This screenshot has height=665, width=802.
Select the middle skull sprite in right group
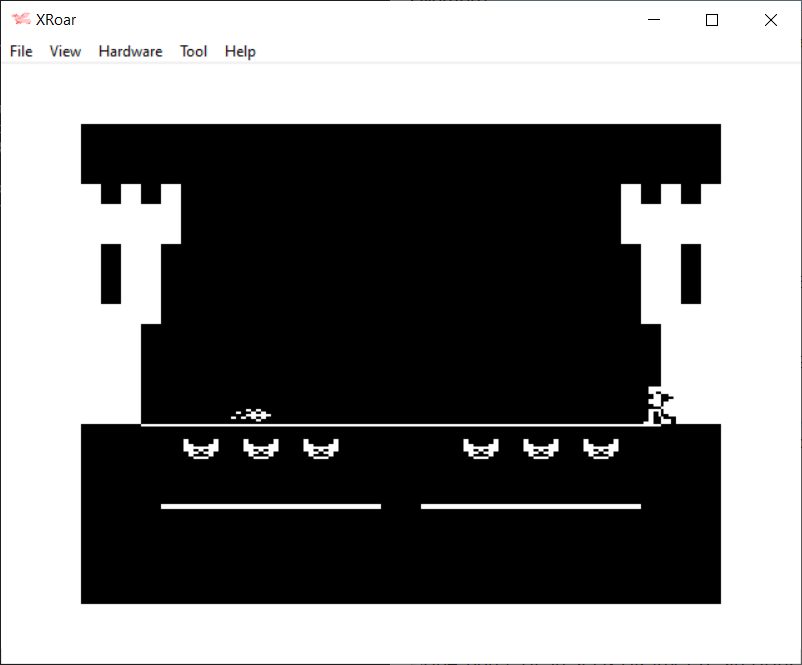click(x=540, y=449)
